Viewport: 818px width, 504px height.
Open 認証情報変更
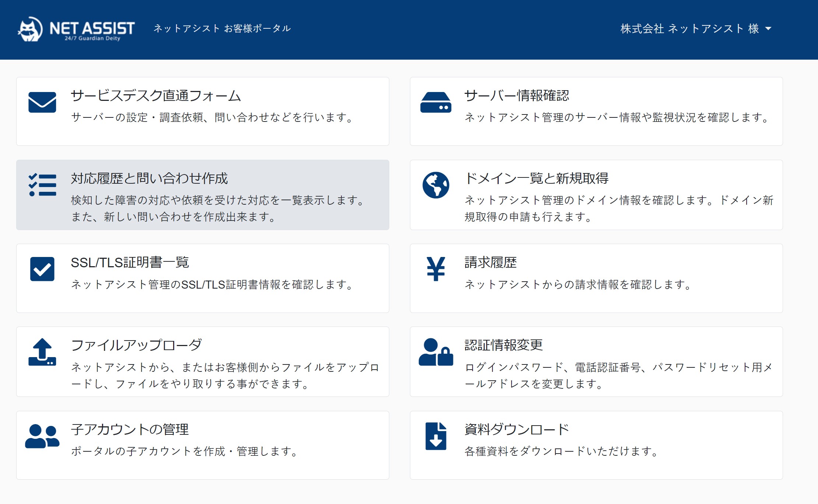point(596,362)
